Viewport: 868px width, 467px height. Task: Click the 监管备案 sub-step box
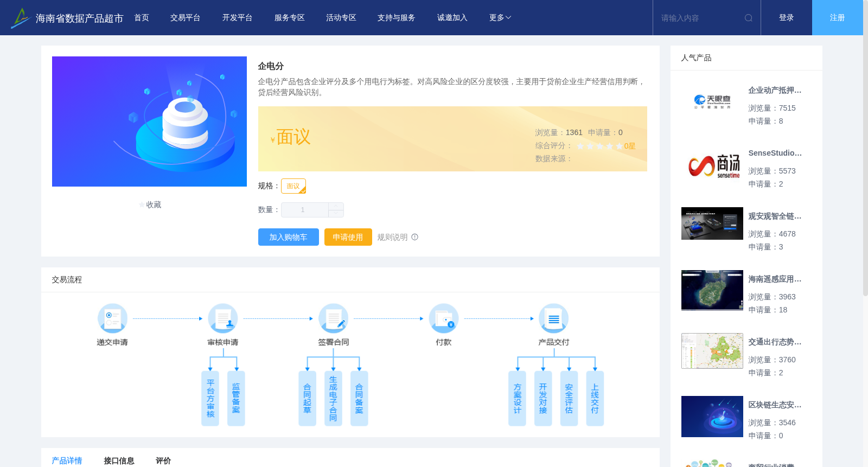[236, 399]
